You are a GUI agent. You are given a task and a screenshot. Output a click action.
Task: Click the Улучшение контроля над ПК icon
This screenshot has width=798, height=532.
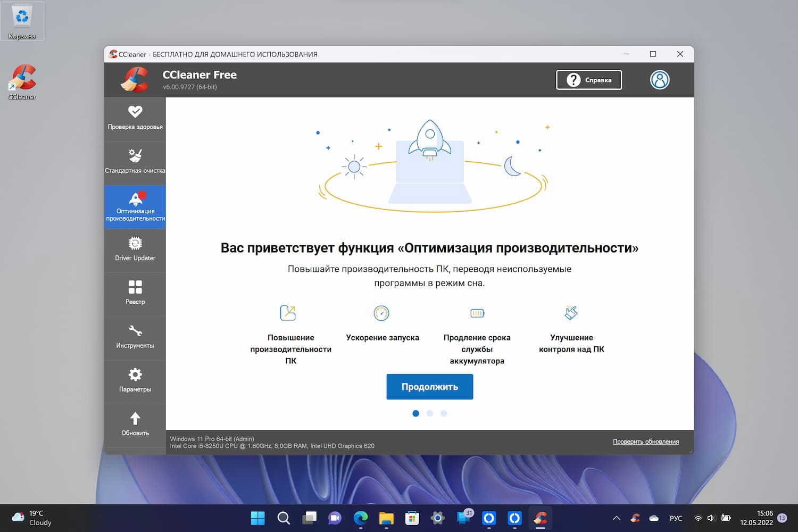coord(571,313)
